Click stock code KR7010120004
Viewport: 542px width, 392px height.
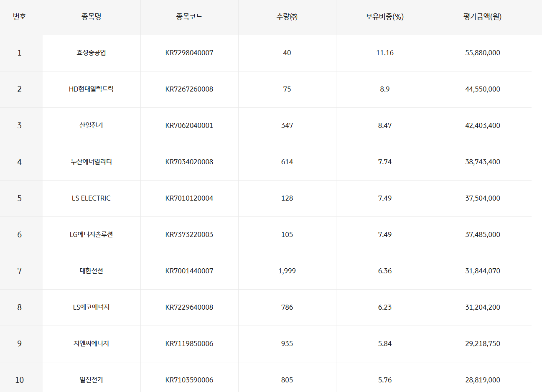(x=189, y=198)
